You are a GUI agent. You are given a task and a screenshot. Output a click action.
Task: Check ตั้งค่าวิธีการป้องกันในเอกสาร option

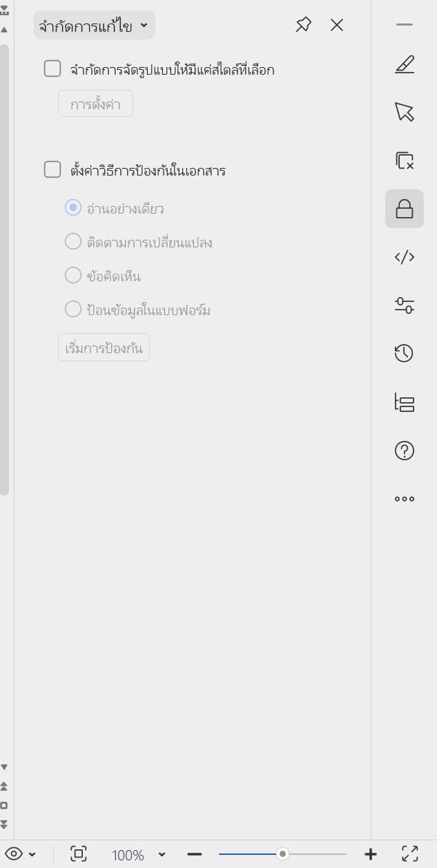click(x=52, y=169)
